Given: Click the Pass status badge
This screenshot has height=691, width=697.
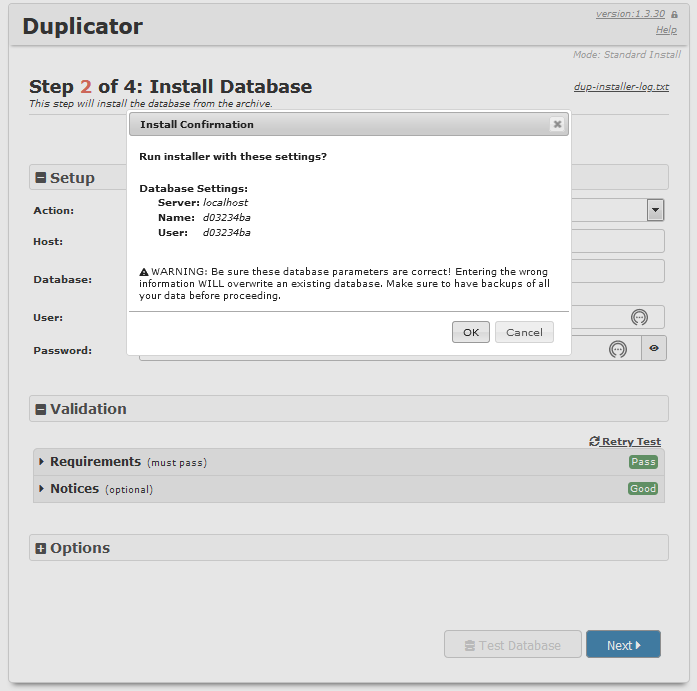Looking at the screenshot, I should 643,462.
